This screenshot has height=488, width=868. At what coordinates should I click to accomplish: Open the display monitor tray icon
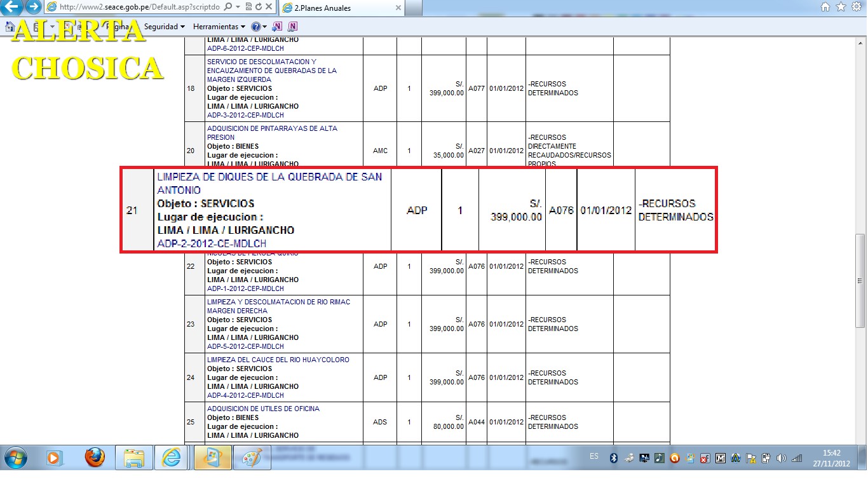[644, 458]
